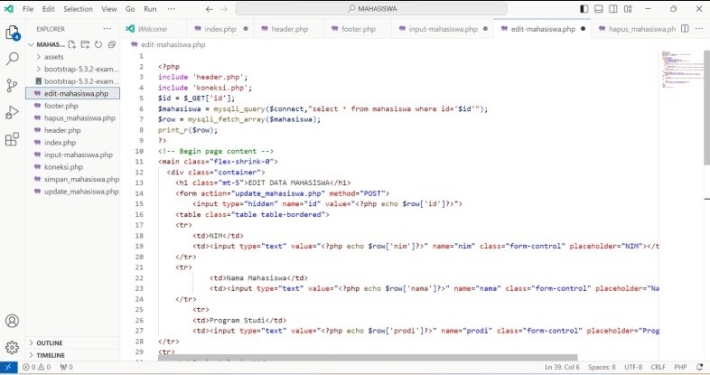This screenshot has width=710, height=375.
Task: Click the New File icon in Explorer
Action: point(72,44)
